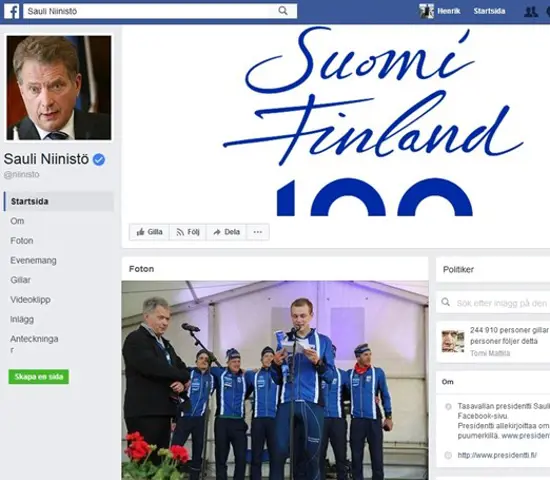Open Sauli Niinistö's profile picture
Screen dimensions: 550x480
(x=59, y=88)
